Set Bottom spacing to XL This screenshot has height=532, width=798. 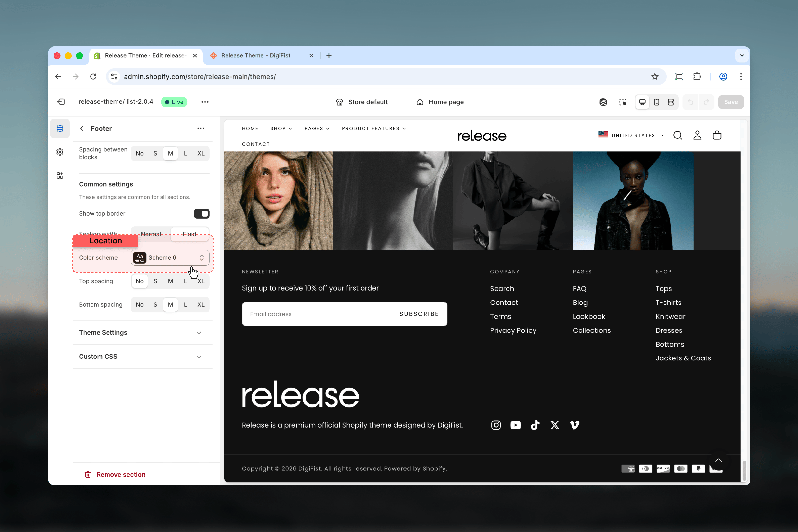[201, 304]
